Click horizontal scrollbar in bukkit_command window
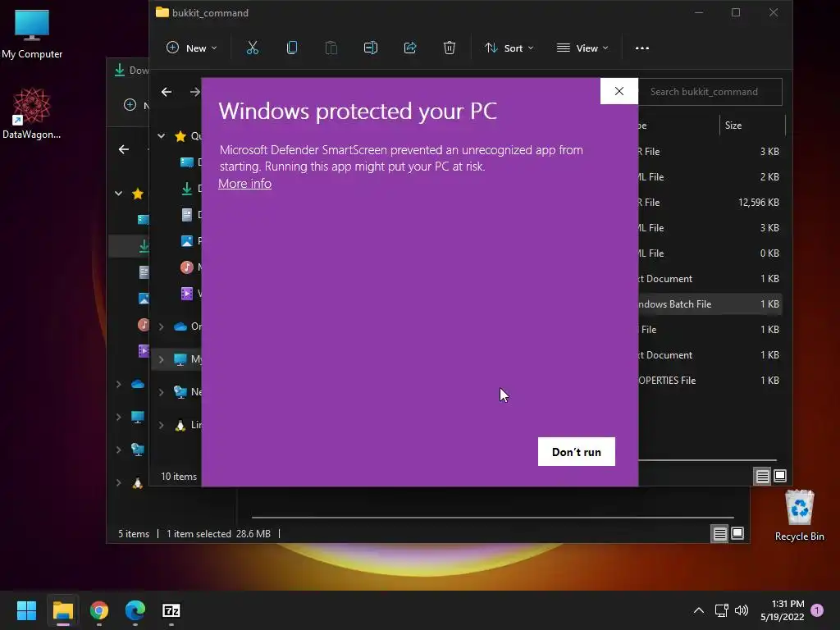Screen dimensions: 840x630 coord(707,459)
